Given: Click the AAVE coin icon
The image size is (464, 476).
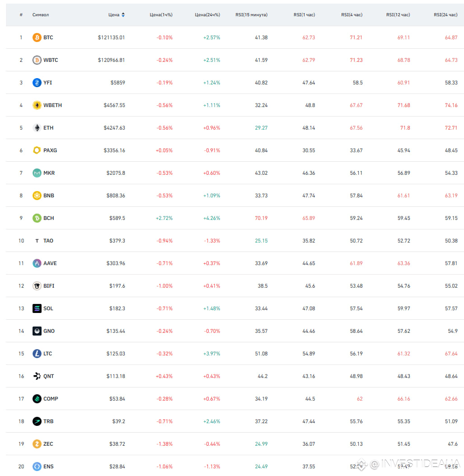Looking at the screenshot, I should tap(37, 263).
